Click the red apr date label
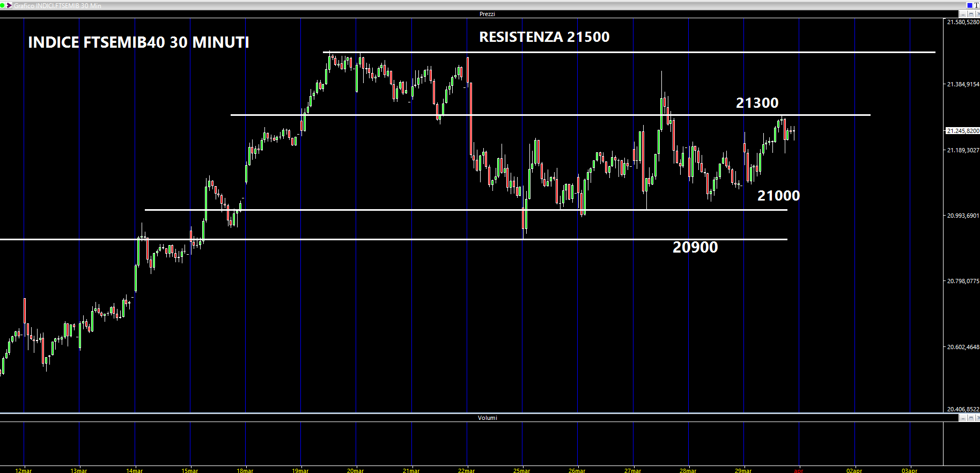 click(799, 470)
